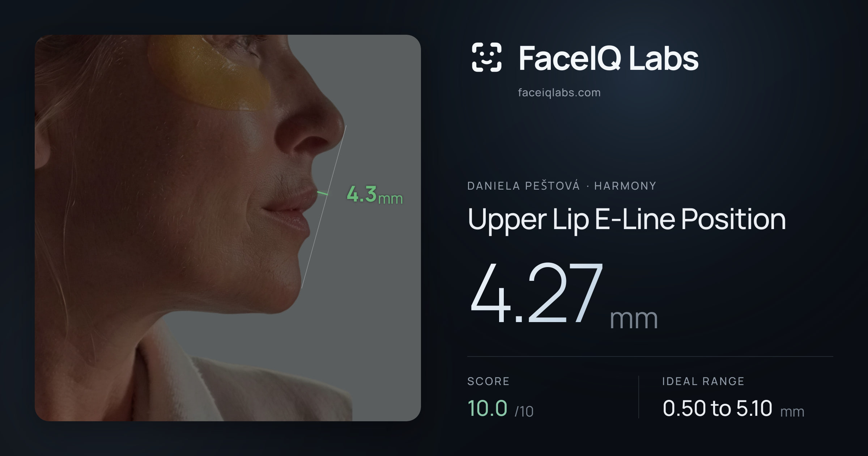
Task: Click the Harmony category label
Action: coord(625,186)
